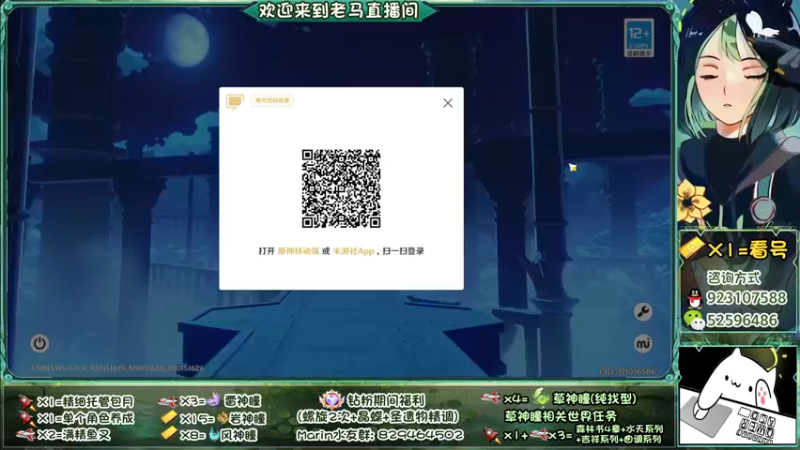Click the QQ penguin icon
Viewport: 800px width, 450px height.
coord(694,298)
